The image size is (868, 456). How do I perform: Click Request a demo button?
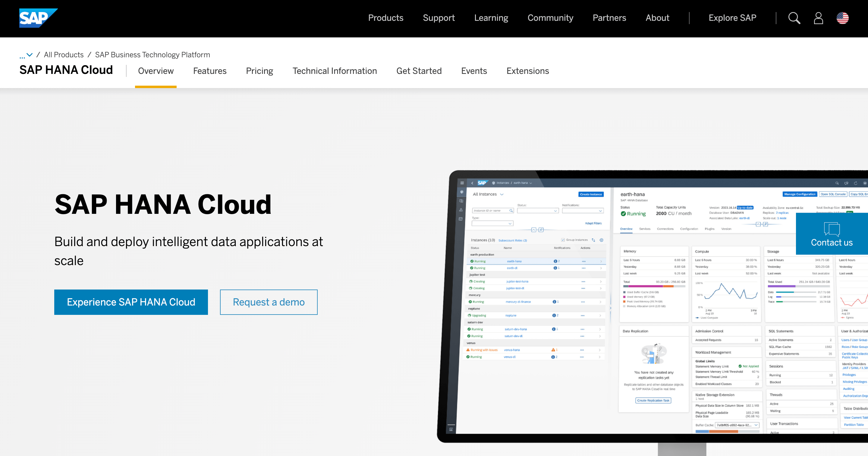(269, 302)
